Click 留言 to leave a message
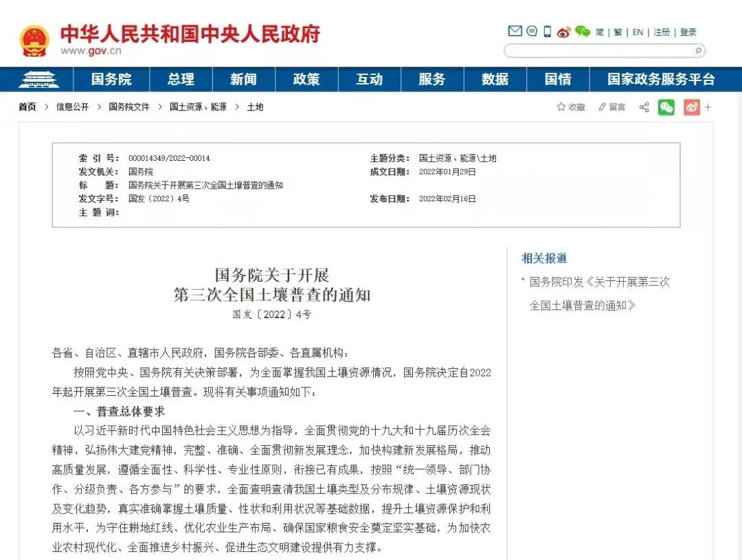 (x=611, y=107)
